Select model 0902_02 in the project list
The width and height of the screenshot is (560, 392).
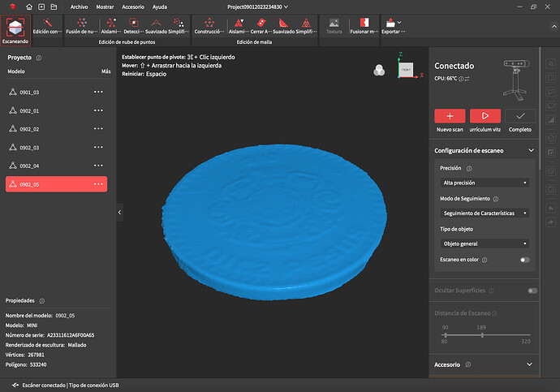pos(57,129)
